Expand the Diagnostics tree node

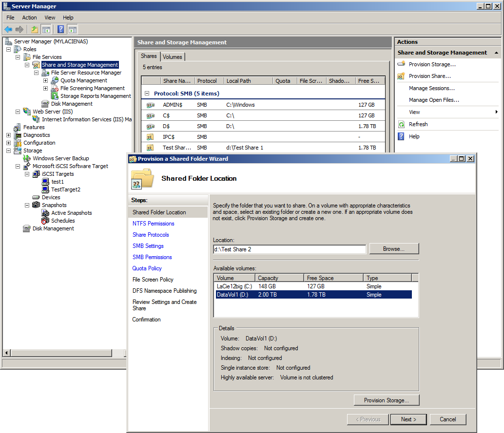point(9,135)
